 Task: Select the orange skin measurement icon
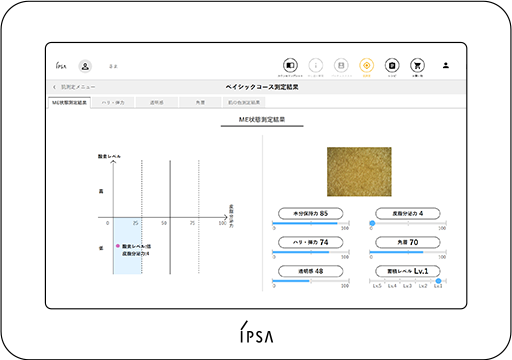[367, 65]
